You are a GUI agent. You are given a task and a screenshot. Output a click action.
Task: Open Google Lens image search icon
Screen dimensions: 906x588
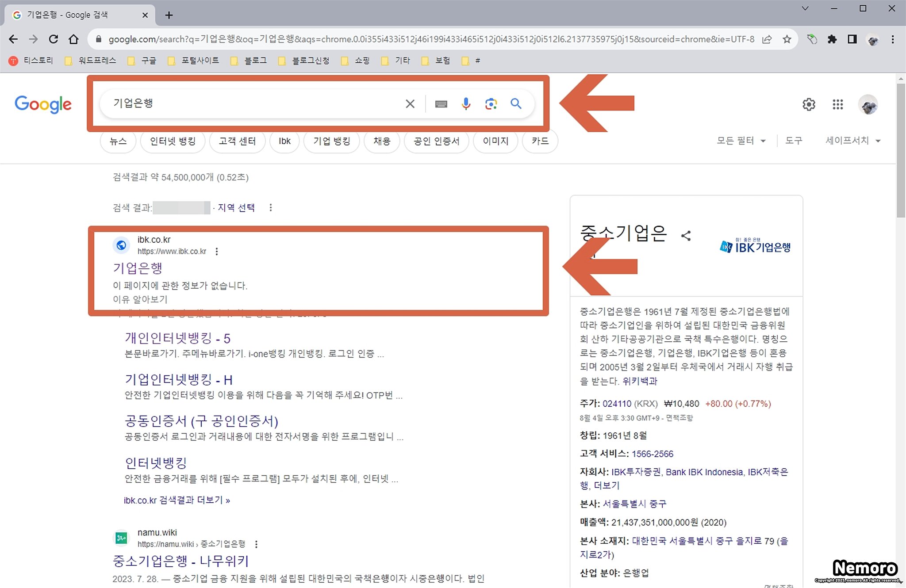(x=491, y=104)
